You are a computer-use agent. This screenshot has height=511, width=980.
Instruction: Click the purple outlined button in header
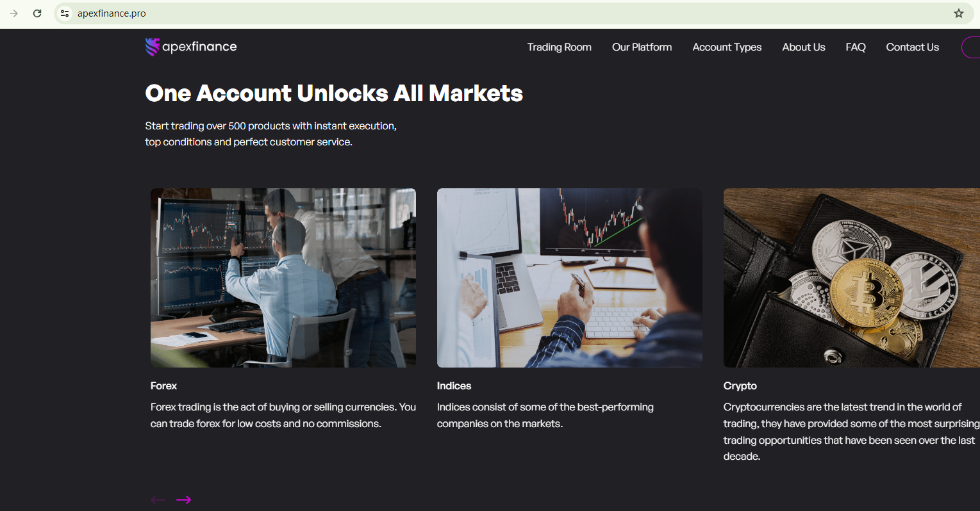(971, 47)
